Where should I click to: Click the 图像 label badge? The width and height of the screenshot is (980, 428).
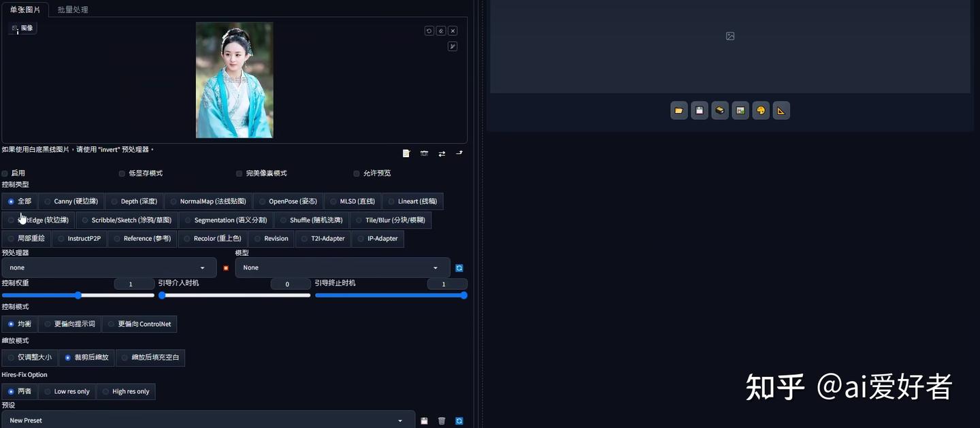click(x=22, y=28)
